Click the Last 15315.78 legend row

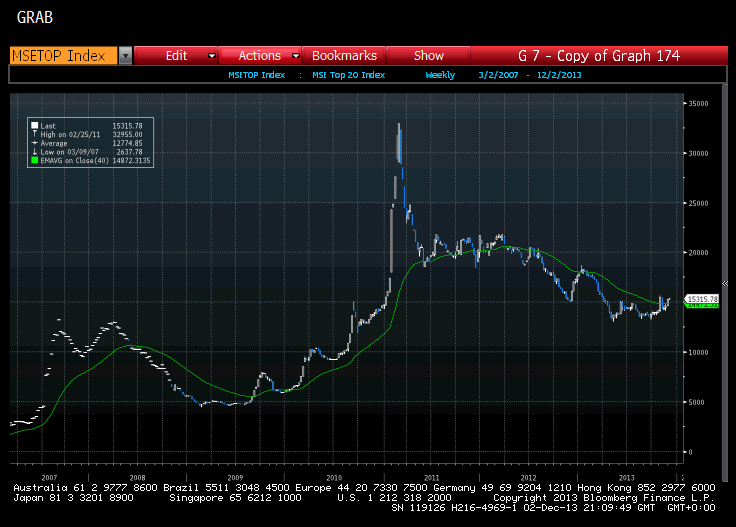[87, 126]
